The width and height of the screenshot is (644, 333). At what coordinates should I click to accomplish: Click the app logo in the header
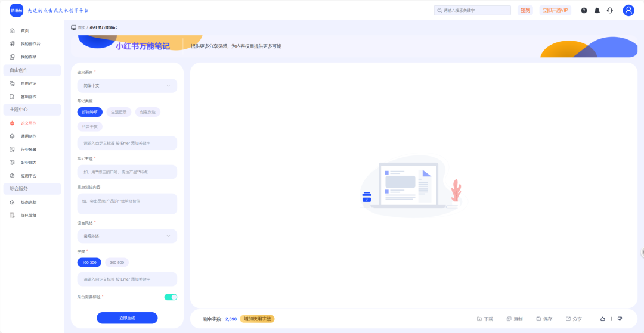pyautogui.click(x=17, y=10)
